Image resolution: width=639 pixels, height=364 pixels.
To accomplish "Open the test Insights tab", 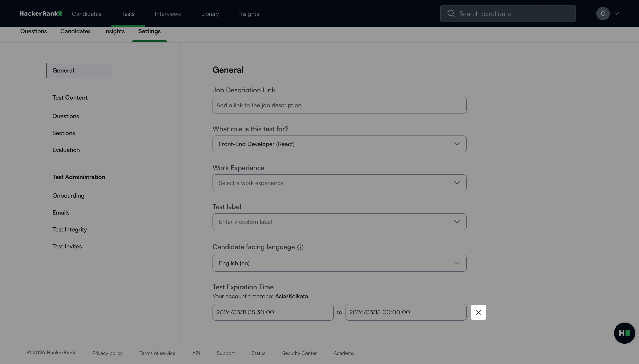I will pos(114,31).
